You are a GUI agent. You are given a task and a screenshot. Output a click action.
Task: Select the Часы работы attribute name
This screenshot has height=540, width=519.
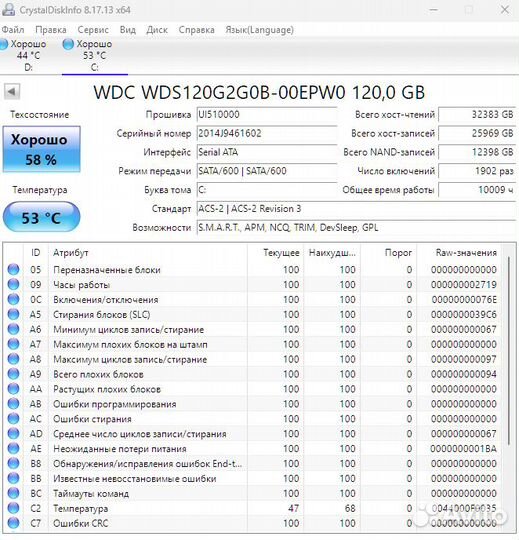tap(82, 285)
